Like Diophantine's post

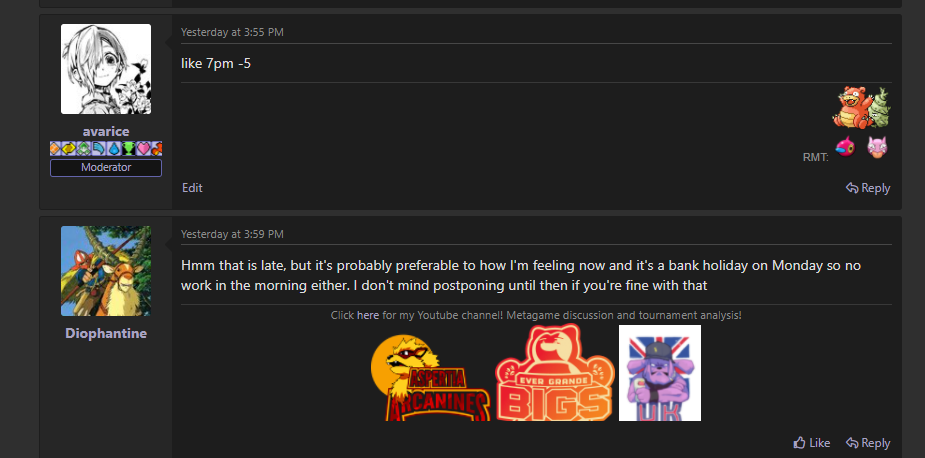coord(811,443)
